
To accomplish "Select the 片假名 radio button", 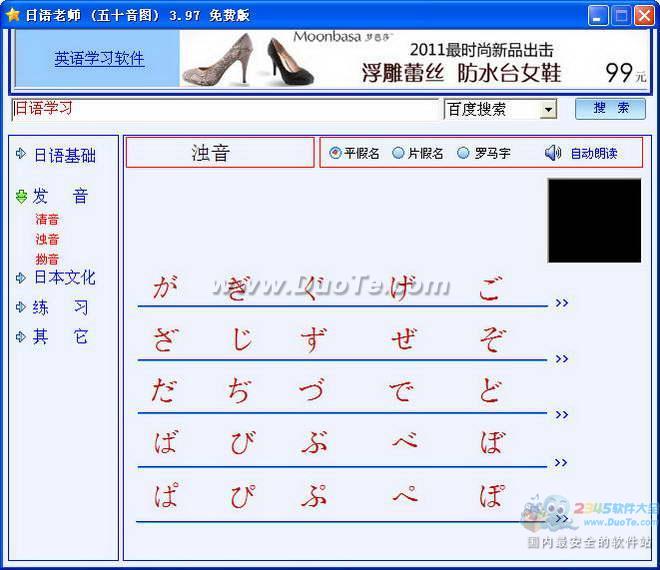I will pos(398,153).
